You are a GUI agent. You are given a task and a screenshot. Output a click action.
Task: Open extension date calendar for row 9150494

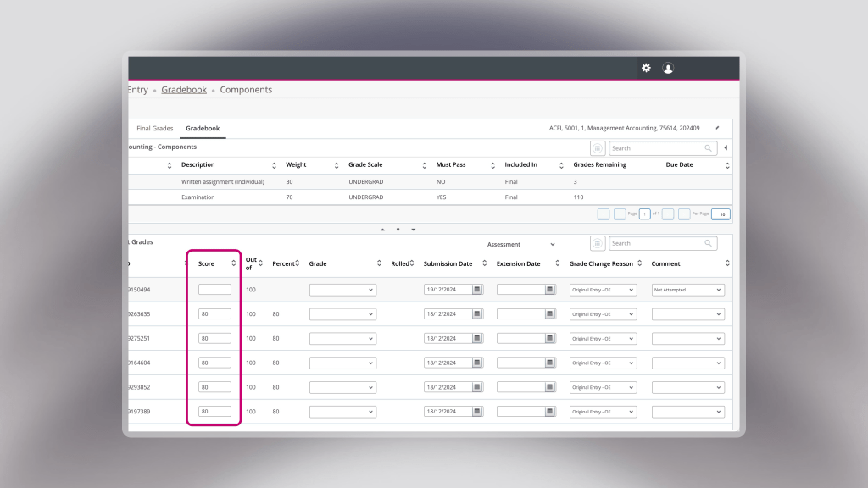coord(549,290)
